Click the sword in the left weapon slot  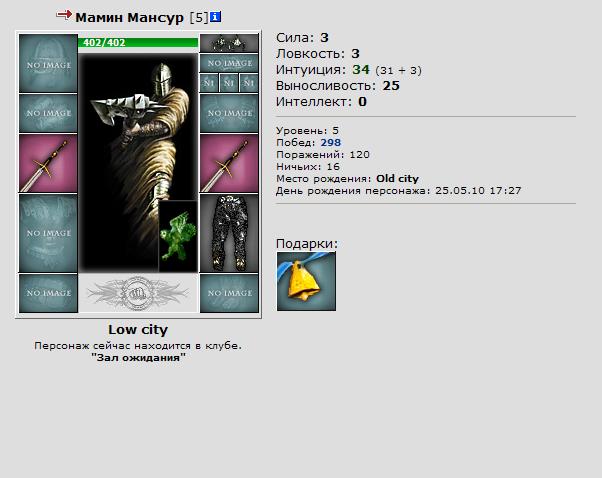pos(48,164)
